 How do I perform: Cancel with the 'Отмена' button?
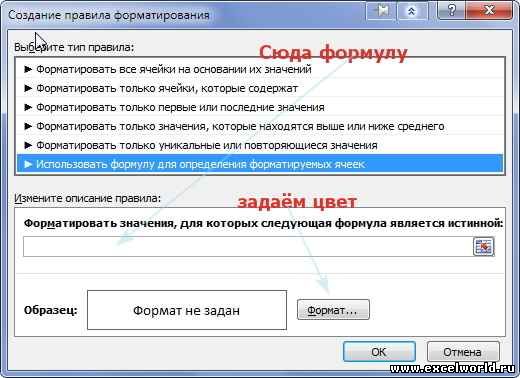463,351
